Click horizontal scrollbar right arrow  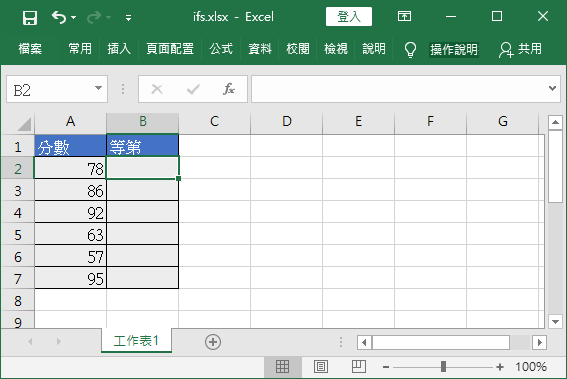coord(539,342)
